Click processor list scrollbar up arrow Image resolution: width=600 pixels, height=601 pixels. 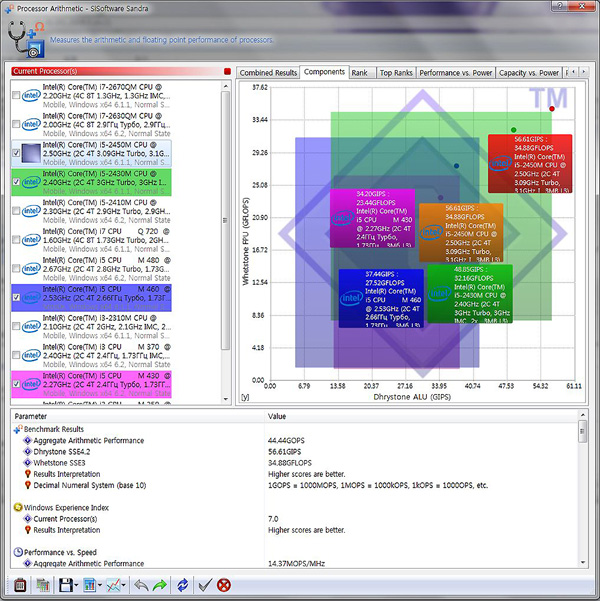pos(225,86)
